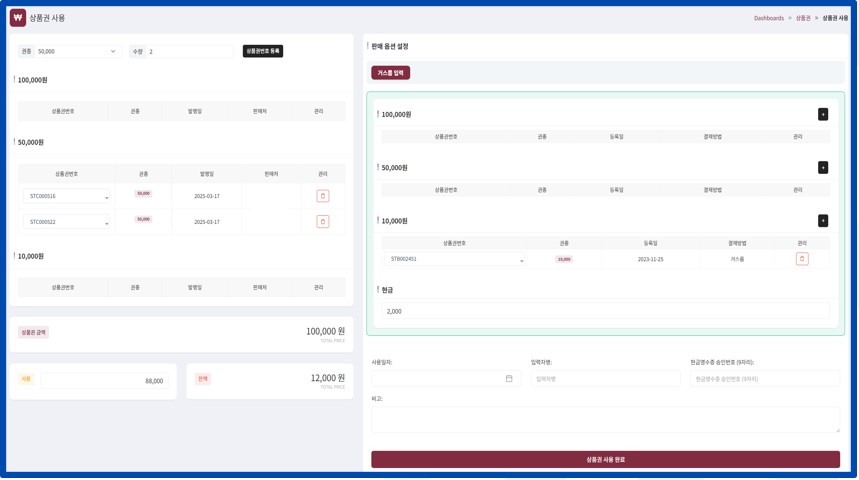Go to Dashboards in the breadcrumb

point(768,18)
